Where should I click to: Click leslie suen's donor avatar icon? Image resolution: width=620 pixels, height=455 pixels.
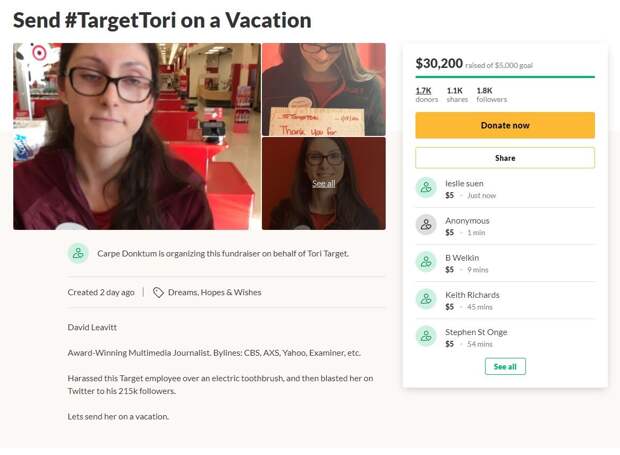click(x=426, y=187)
